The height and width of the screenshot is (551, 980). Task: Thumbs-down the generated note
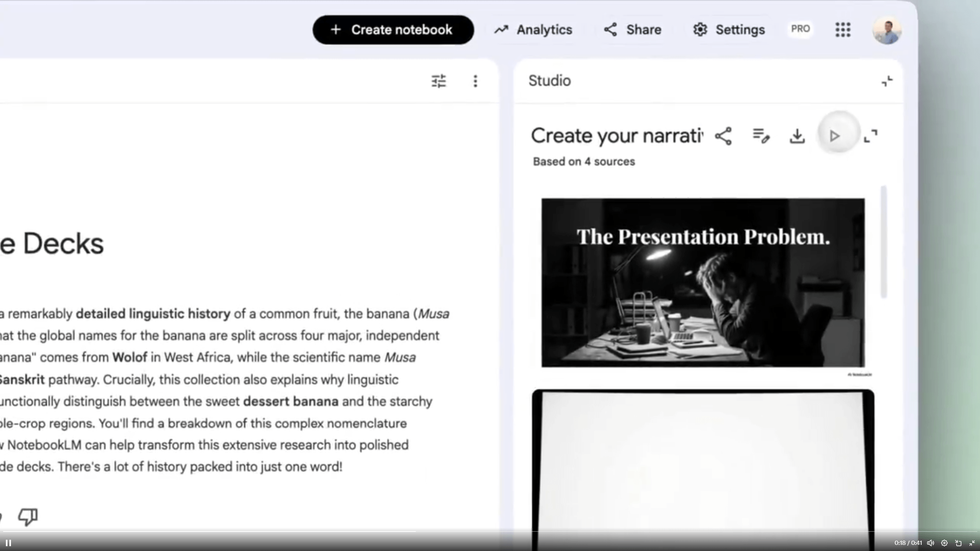click(x=27, y=517)
